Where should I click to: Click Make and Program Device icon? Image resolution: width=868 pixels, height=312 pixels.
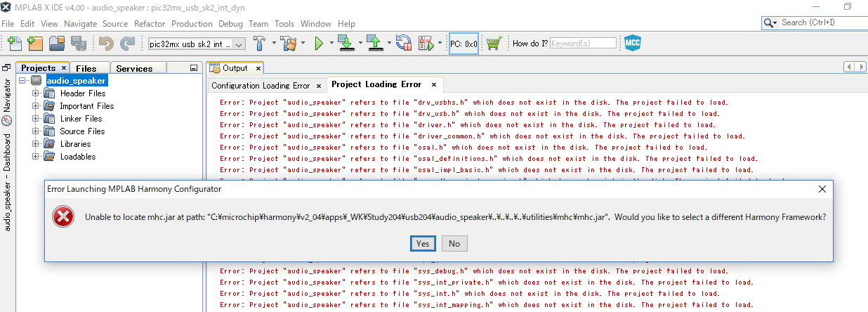(x=346, y=44)
